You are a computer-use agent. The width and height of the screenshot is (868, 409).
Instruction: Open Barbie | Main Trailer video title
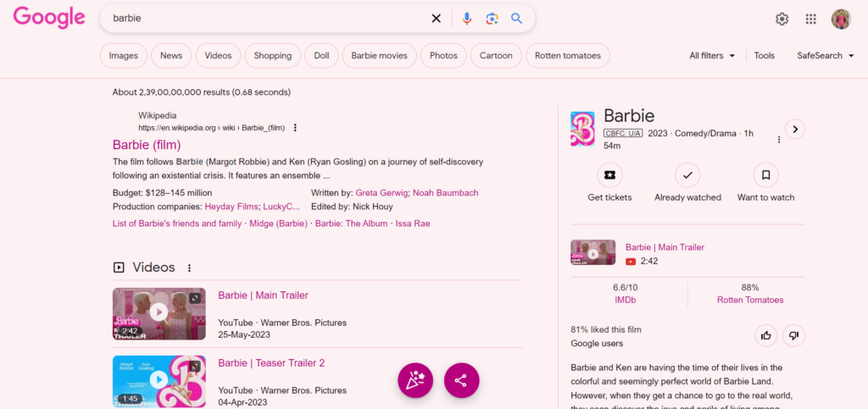click(x=263, y=296)
